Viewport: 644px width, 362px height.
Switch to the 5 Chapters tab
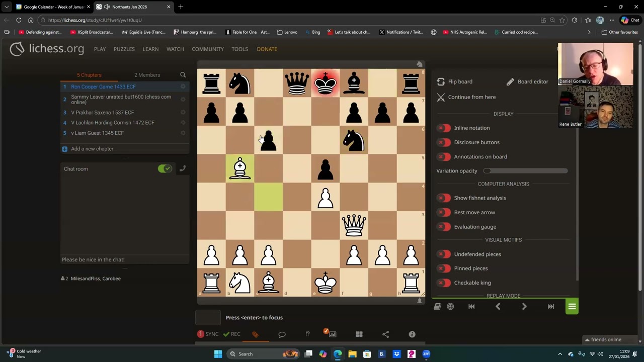(x=89, y=75)
